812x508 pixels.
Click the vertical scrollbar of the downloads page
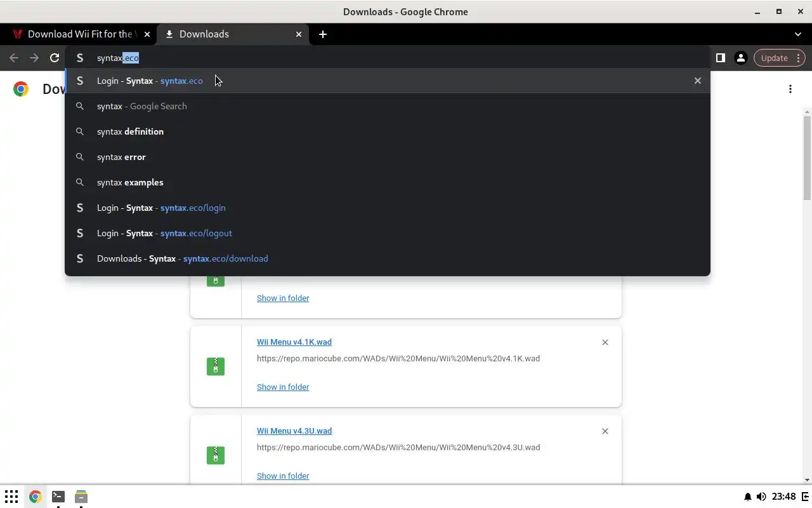(807, 159)
